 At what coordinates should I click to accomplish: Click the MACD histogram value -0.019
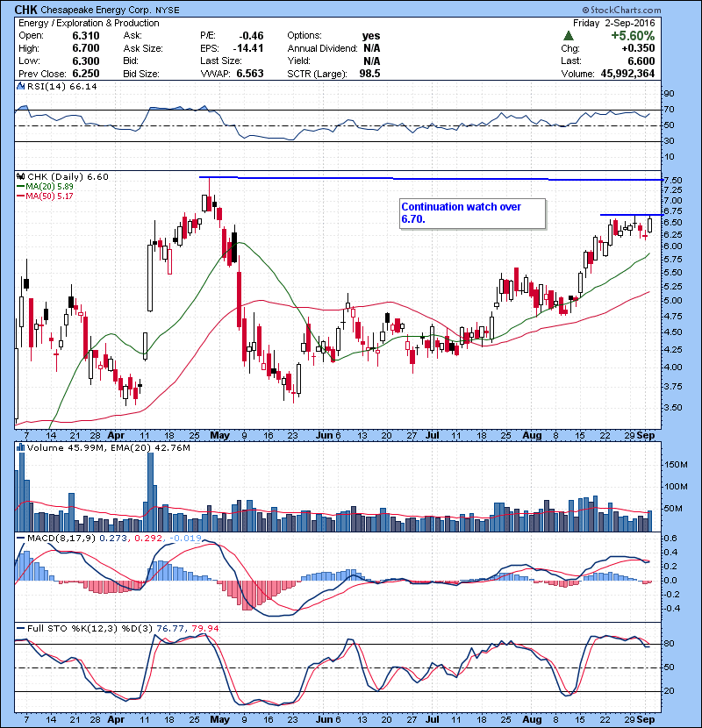(x=185, y=539)
